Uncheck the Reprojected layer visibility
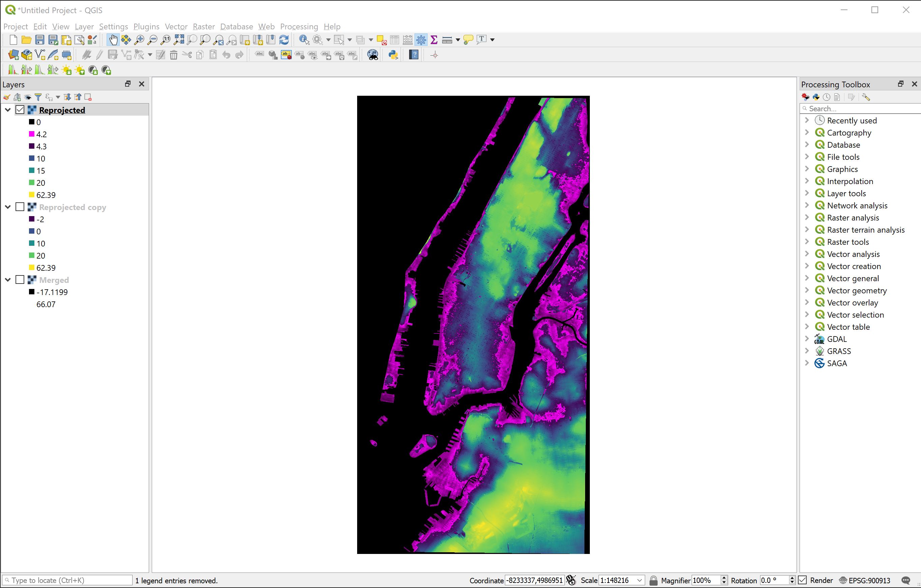Screen dimensions: 921x588 (20, 110)
